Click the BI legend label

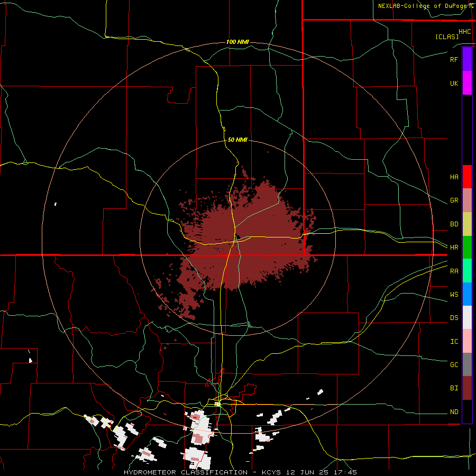(454, 388)
